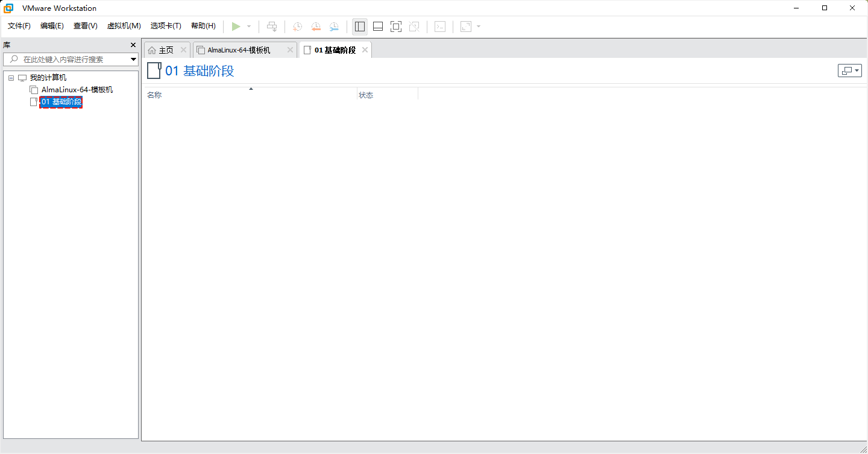
Task: Toggle the library sidebar view icon
Action: point(360,27)
